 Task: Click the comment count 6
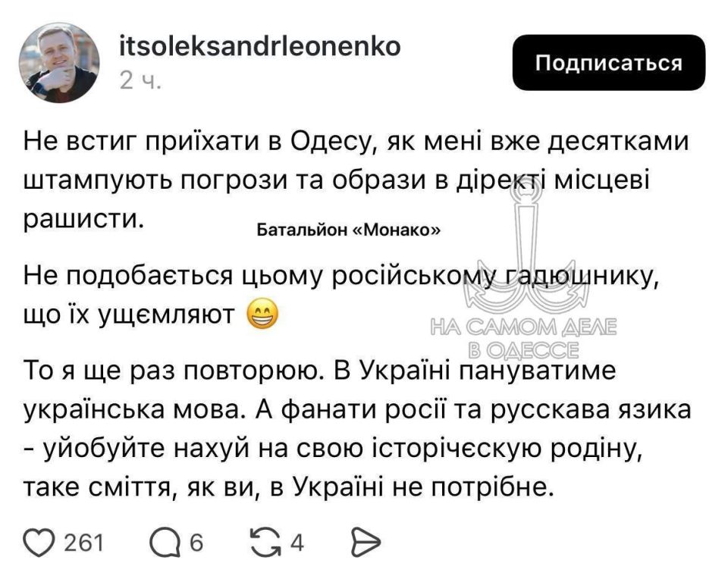[196, 543]
